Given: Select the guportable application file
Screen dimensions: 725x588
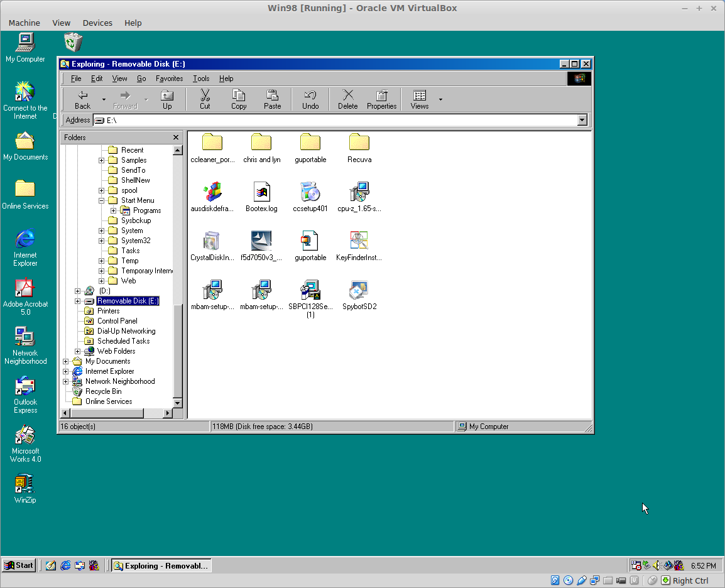Looking at the screenshot, I should [310, 246].
